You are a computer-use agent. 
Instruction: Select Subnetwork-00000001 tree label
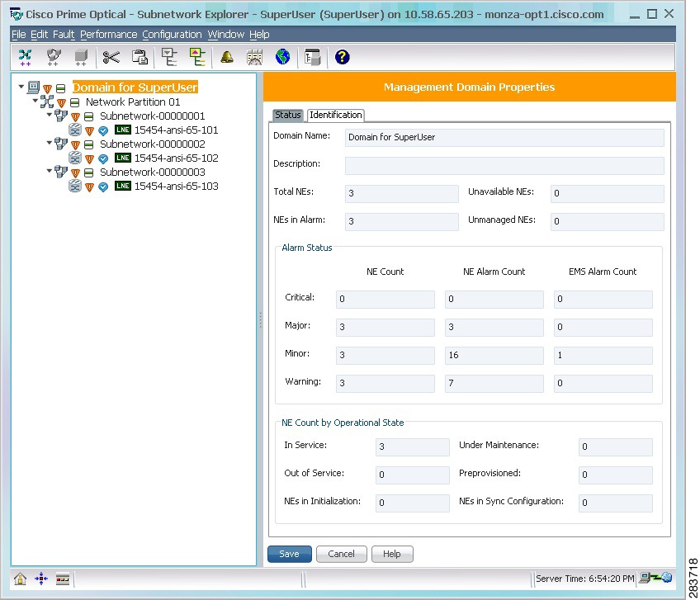coord(152,116)
